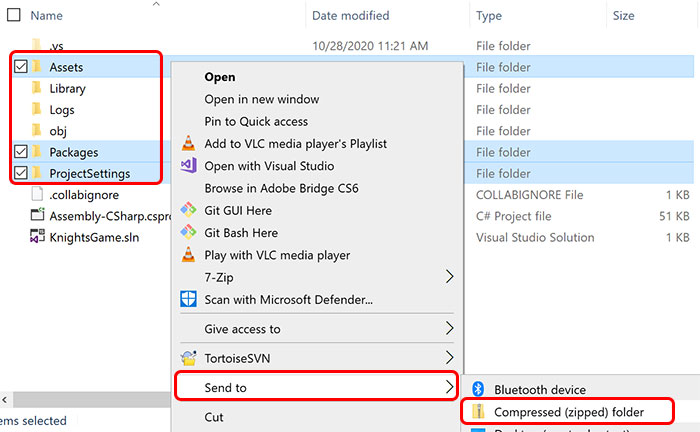Click the Assets folder icon
The width and height of the screenshot is (700, 432).
[37, 66]
